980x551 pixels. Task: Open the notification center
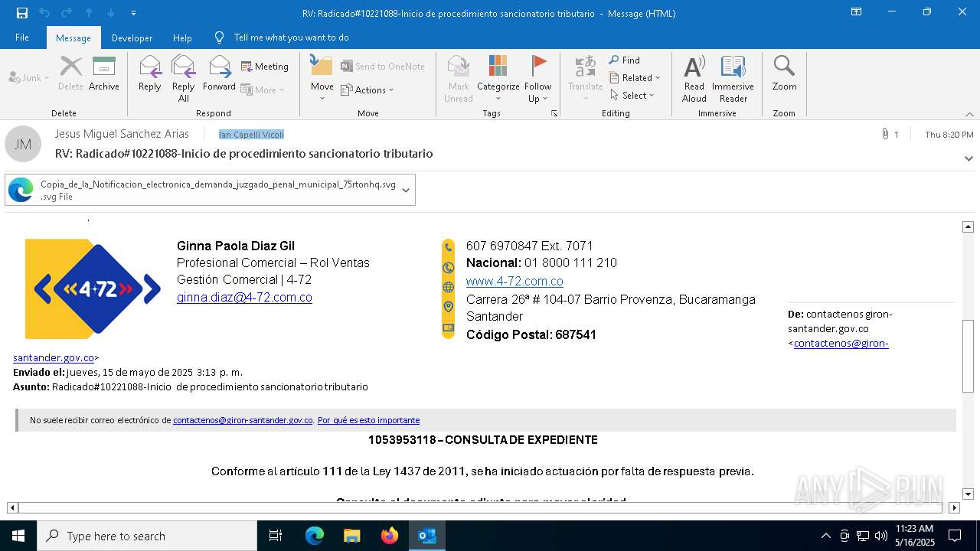(955, 536)
